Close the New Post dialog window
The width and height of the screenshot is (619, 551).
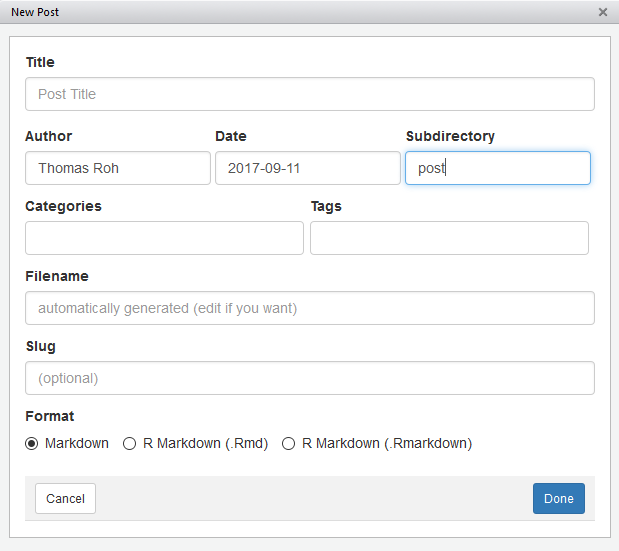(x=602, y=12)
